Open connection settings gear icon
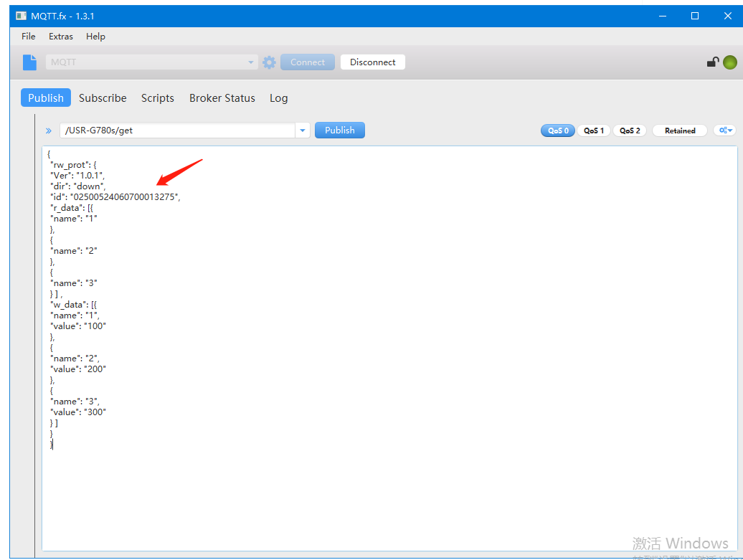Screen dimensions: 743x560 coord(269,62)
